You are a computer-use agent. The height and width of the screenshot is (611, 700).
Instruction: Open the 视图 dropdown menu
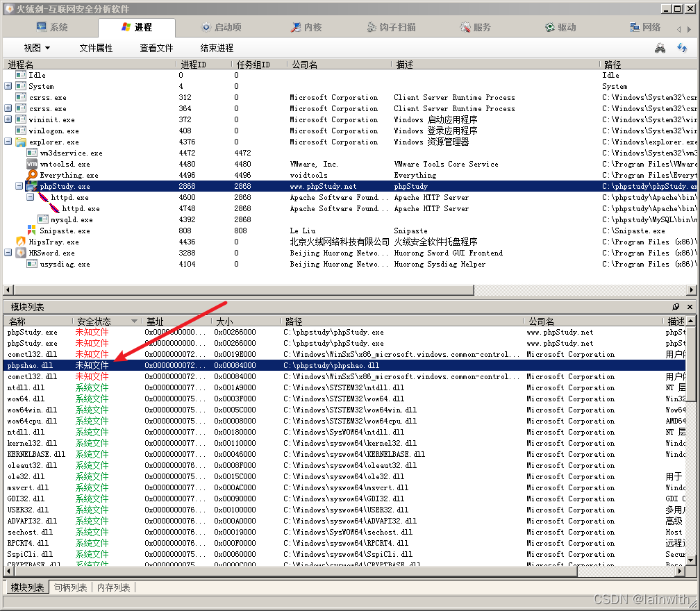tap(37, 48)
